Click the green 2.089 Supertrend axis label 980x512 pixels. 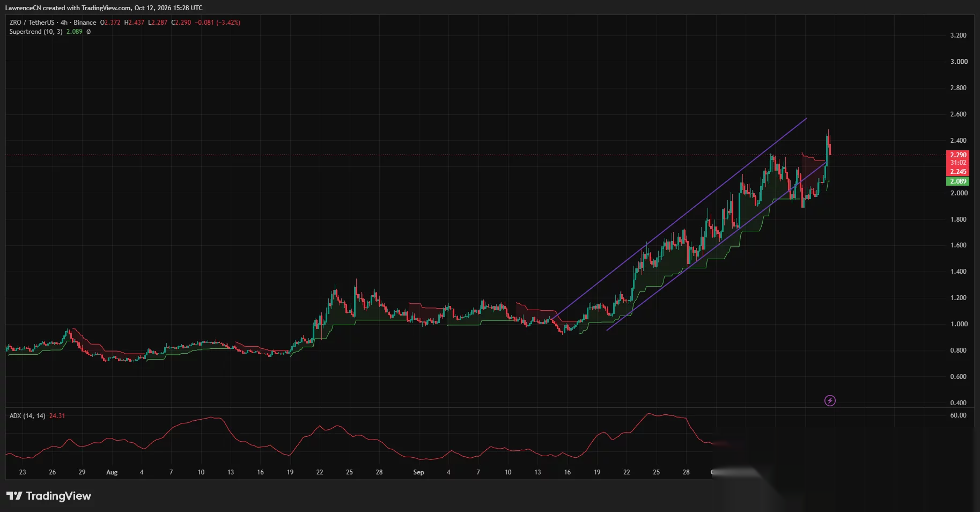click(x=957, y=181)
